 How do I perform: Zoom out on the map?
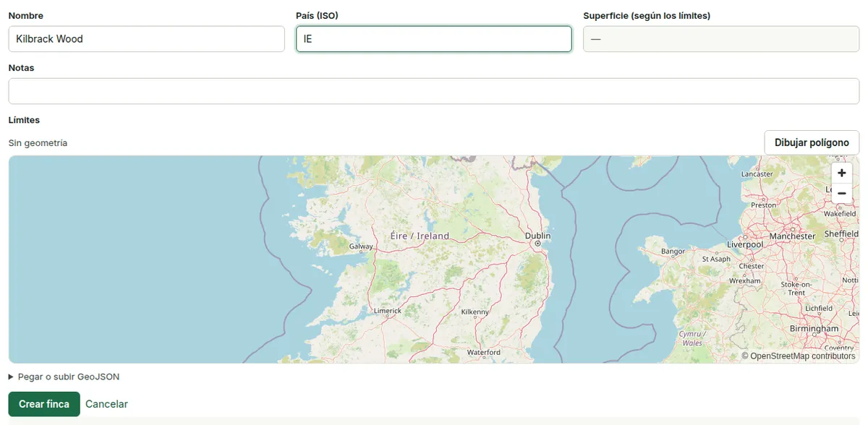point(841,193)
